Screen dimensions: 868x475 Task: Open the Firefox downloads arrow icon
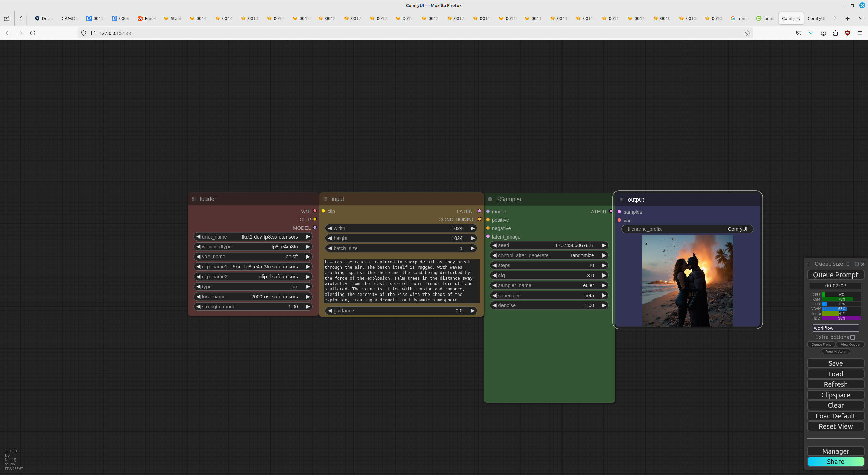(x=811, y=33)
